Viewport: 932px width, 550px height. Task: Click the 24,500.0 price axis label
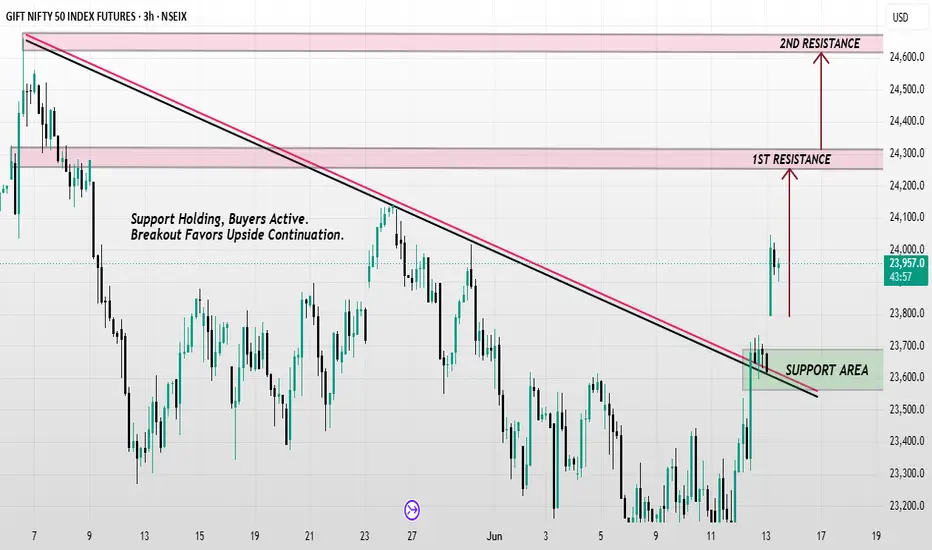pyautogui.click(x=907, y=89)
